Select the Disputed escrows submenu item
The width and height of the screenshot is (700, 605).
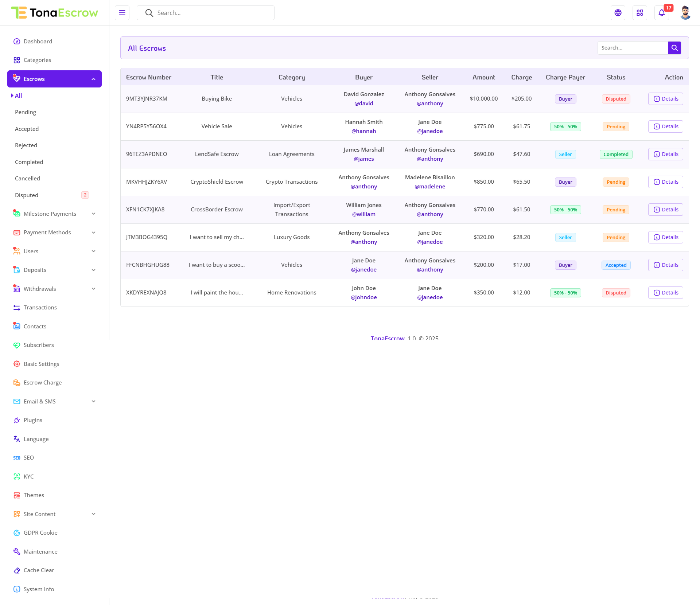coord(27,195)
